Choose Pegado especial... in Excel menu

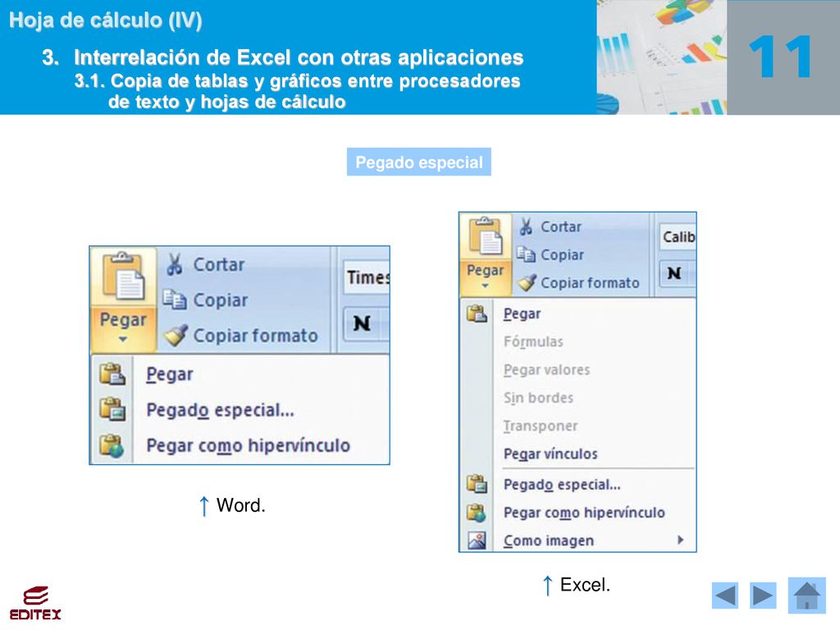coord(562,484)
